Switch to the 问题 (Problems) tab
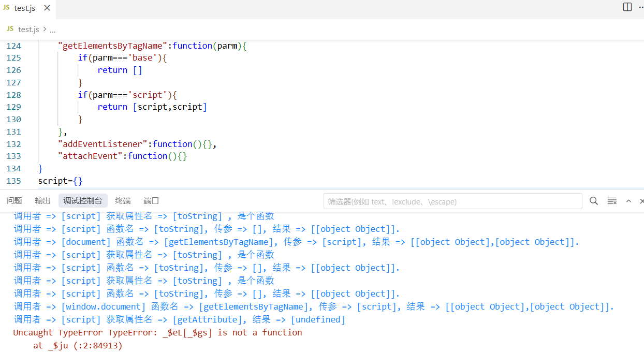The image size is (644, 352). (x=14, y=201)
